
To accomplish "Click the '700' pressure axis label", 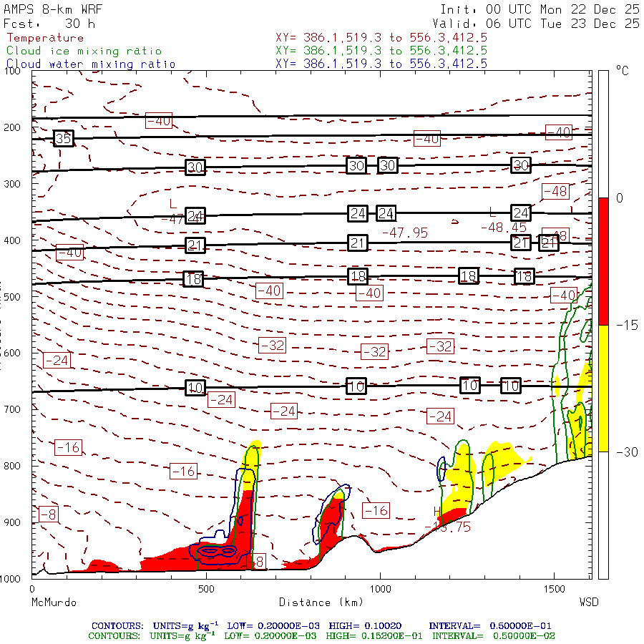I will tap(12, 409).
